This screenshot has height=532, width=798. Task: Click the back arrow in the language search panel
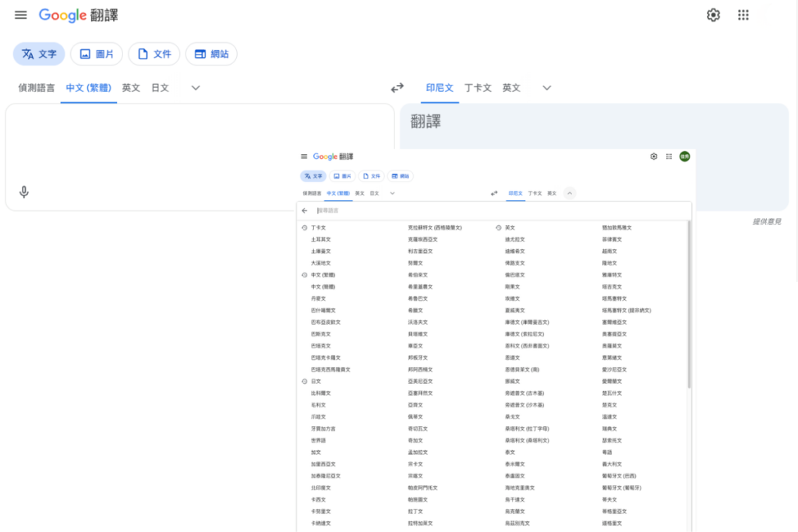[x=305, y=210]
